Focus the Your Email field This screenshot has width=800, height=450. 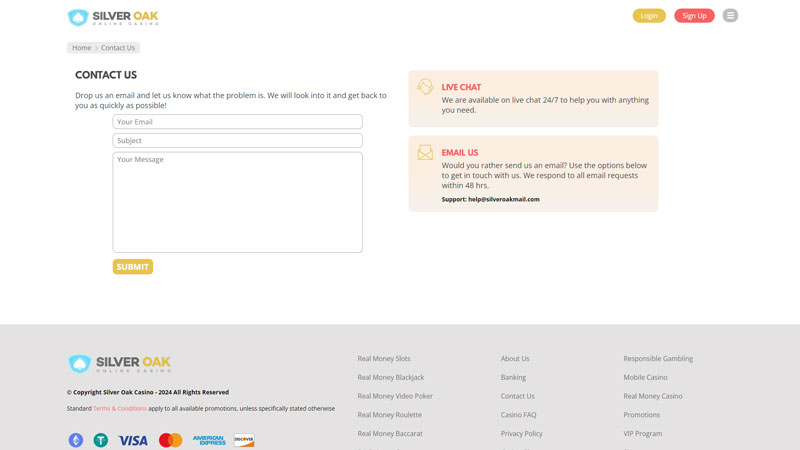coord(237,122)
